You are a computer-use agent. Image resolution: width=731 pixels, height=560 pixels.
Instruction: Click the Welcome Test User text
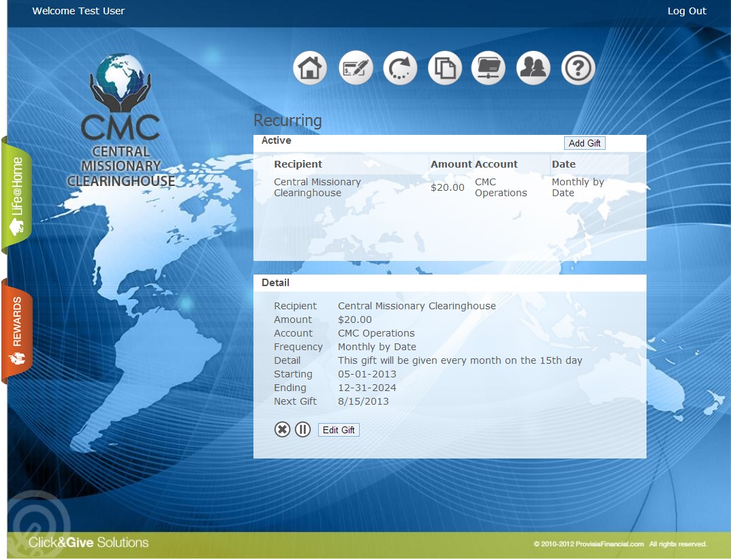point(78,11)
